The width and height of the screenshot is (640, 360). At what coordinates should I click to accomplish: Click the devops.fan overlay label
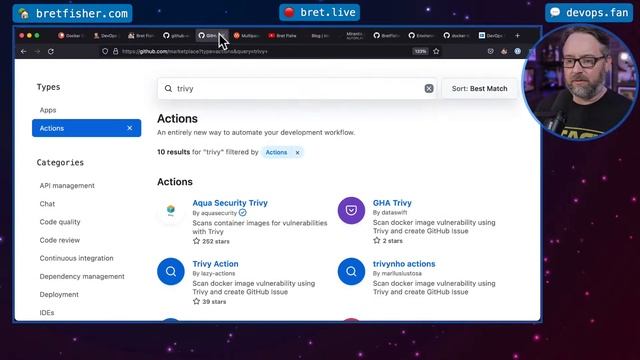click(589, 12)
